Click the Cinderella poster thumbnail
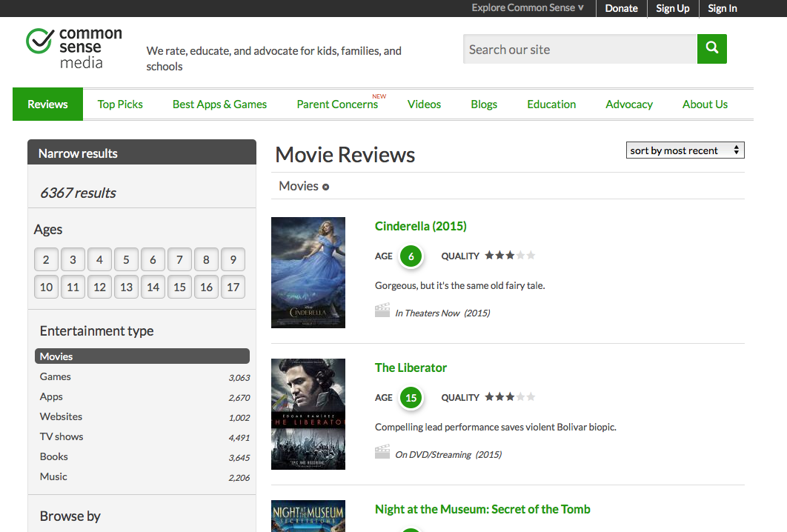787x532 pixels. point(308,273)
